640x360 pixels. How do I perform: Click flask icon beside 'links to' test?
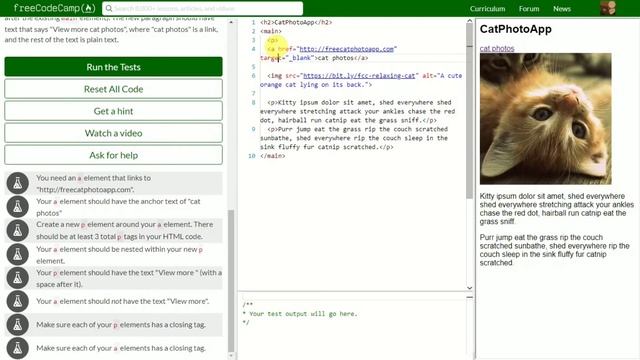click(x=18, y=183)
